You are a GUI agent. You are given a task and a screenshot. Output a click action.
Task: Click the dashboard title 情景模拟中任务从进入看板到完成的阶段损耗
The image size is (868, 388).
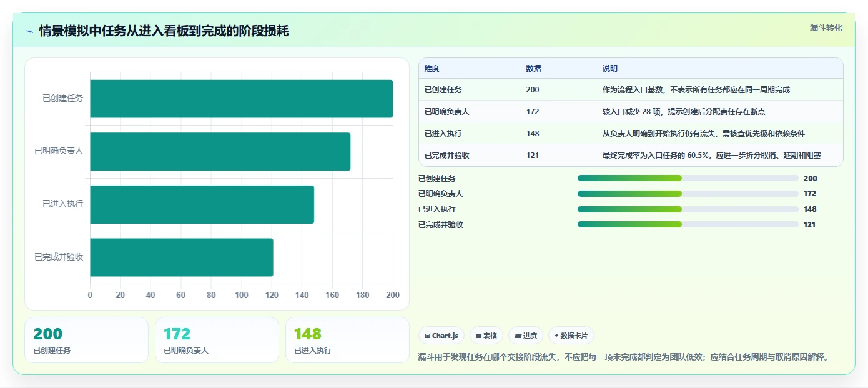164,31
